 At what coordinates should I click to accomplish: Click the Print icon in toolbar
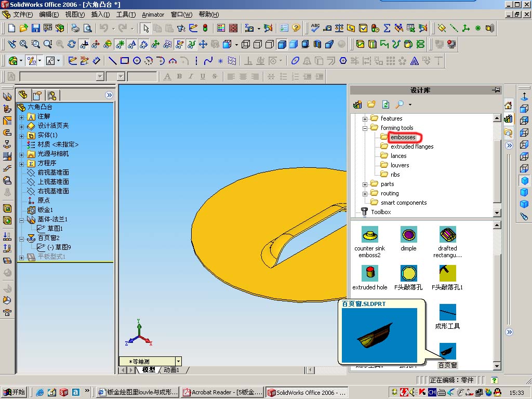click(75, 28)
